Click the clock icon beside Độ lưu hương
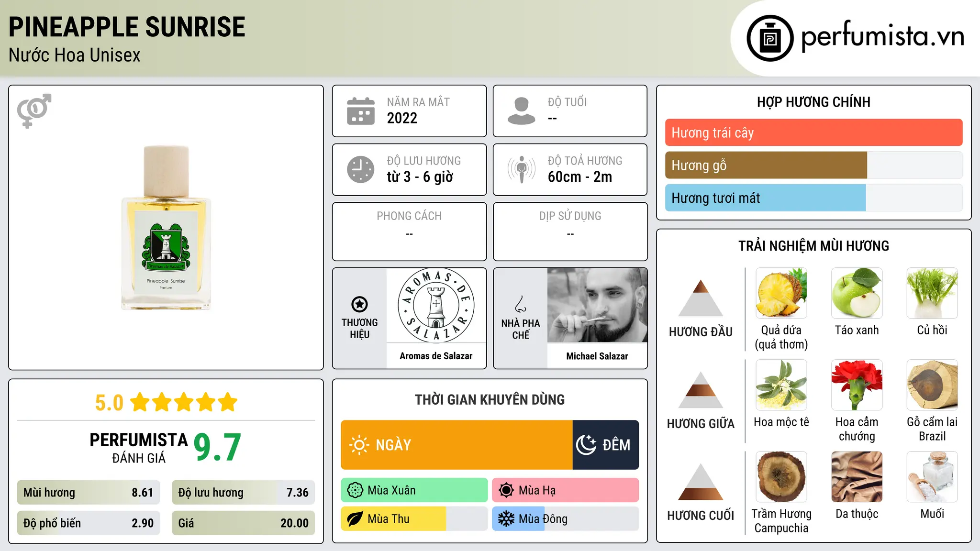Viewport: 980px width, 551px height. click(x=361, y=169)
